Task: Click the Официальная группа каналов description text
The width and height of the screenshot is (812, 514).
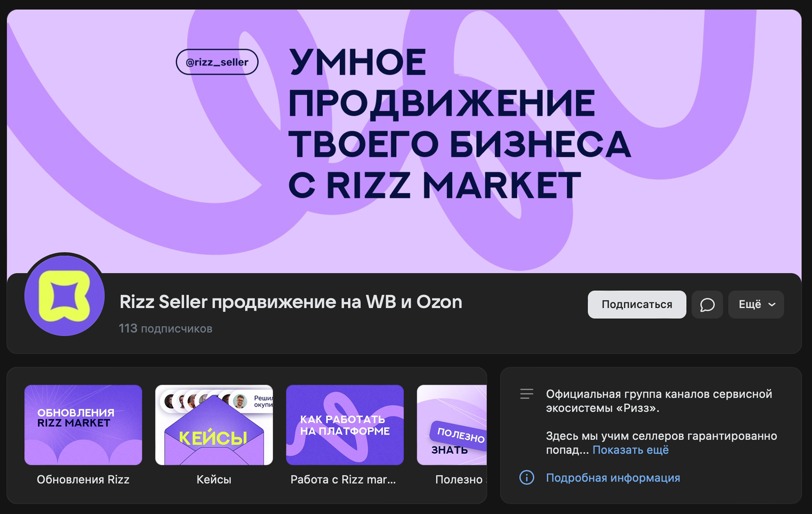Action: [x=659, y=401]
